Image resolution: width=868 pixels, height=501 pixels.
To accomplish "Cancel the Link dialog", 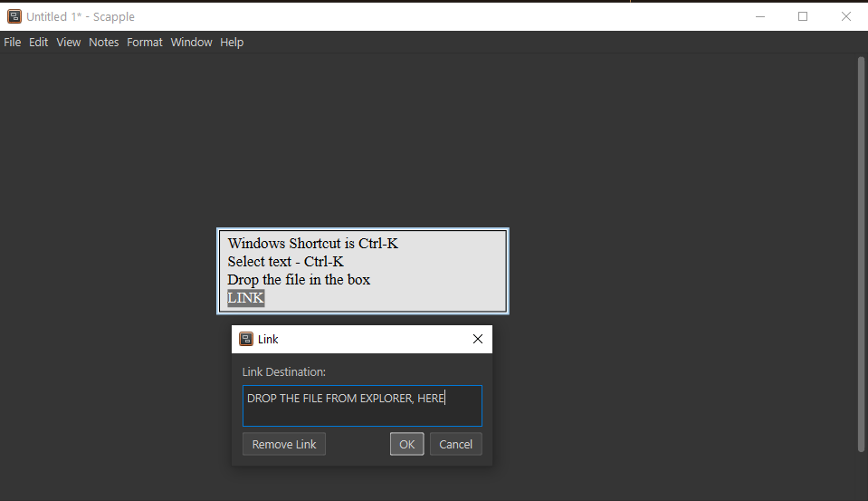I will coord(456,444).
